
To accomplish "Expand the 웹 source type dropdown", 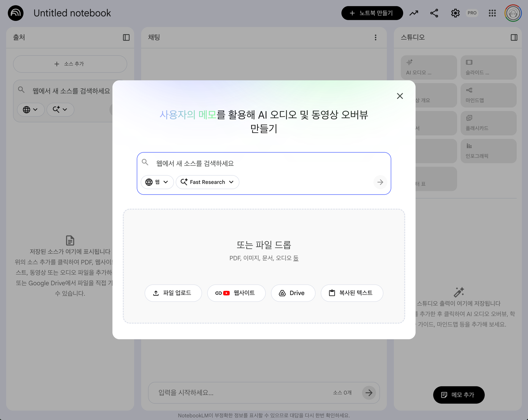I will tap(157, 182).
